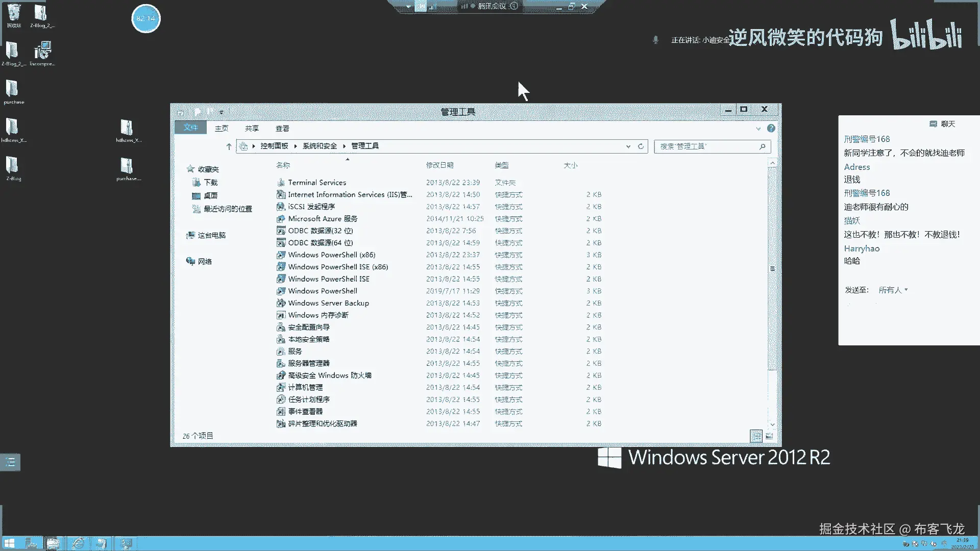Click Internet Explorer icon on taskbar

(x=78, y=543)
